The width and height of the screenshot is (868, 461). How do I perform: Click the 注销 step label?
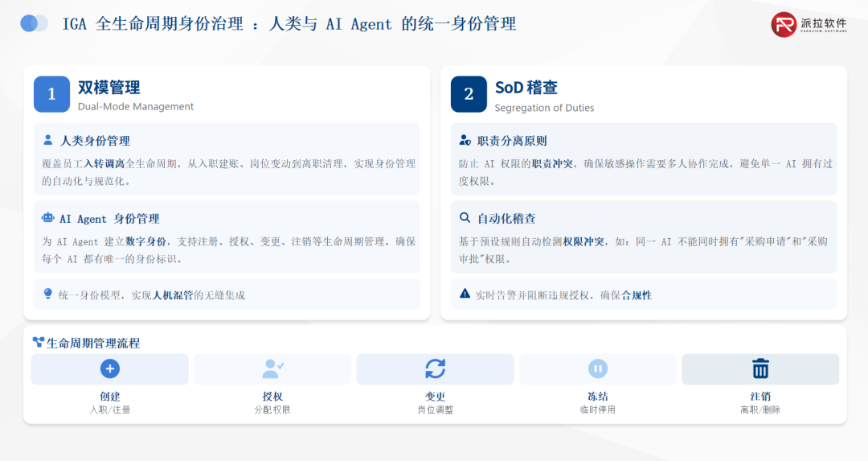[760, 396]
